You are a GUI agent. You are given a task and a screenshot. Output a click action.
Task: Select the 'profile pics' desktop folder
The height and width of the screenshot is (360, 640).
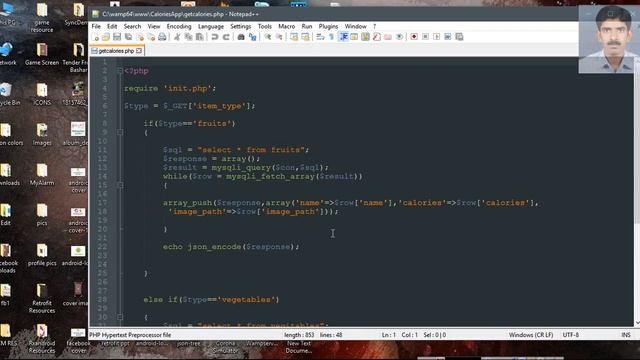[42, 256]
